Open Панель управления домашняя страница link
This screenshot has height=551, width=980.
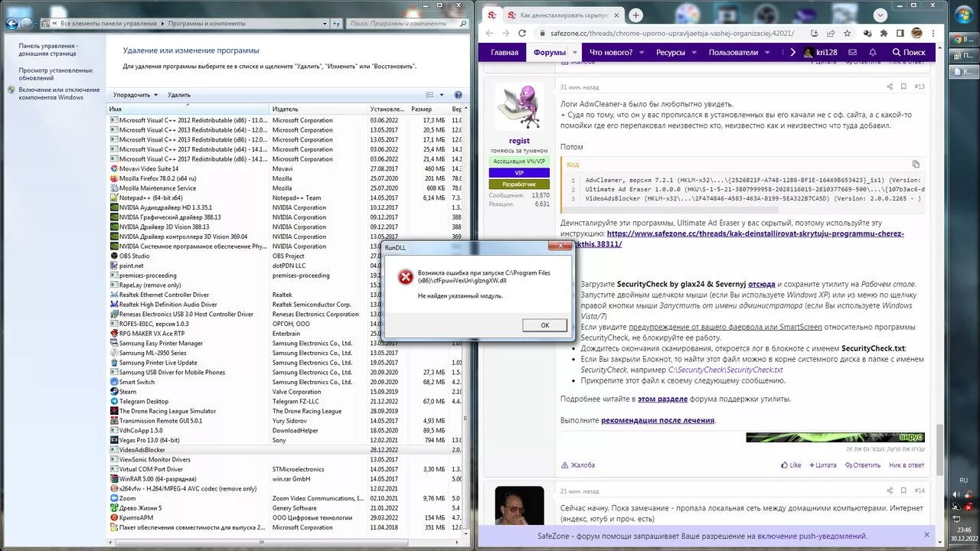point(48,50)
